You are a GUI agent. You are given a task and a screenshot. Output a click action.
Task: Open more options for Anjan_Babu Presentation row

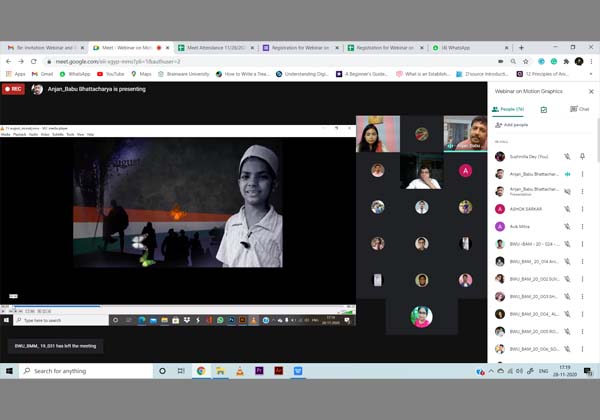(582, 192)
